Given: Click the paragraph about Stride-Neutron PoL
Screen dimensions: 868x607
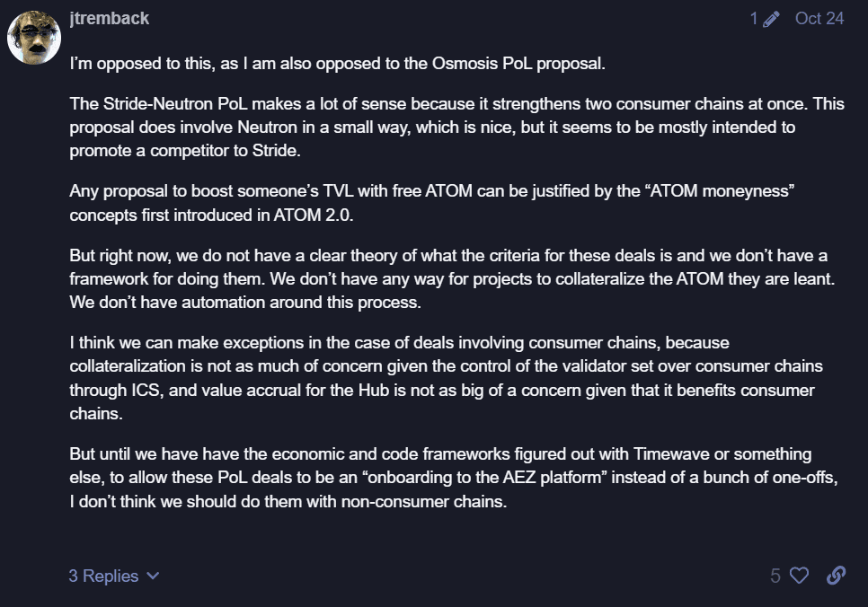Looking at the screenshot, I should click(456, 128).
